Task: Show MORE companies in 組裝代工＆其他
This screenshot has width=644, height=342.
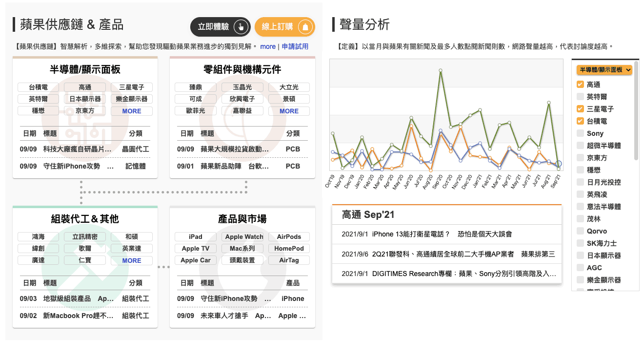Action: pyautogui.click(x=132, y=260)
